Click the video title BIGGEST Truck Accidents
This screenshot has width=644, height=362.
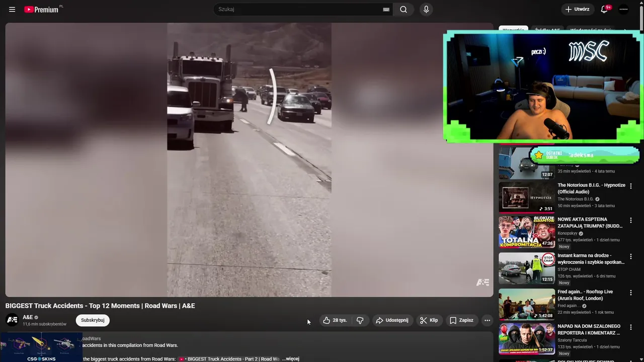[100, 306]
